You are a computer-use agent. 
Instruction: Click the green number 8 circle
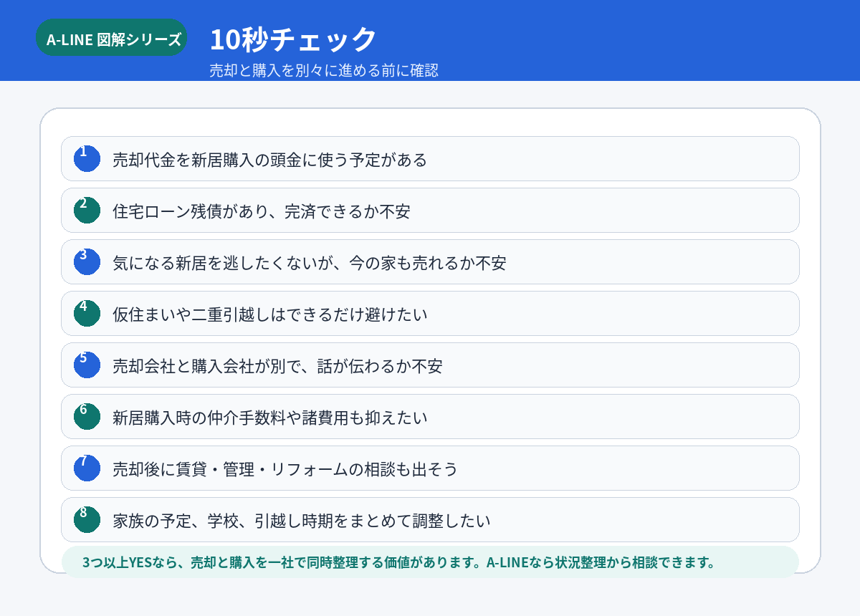[x=87, y=520]
